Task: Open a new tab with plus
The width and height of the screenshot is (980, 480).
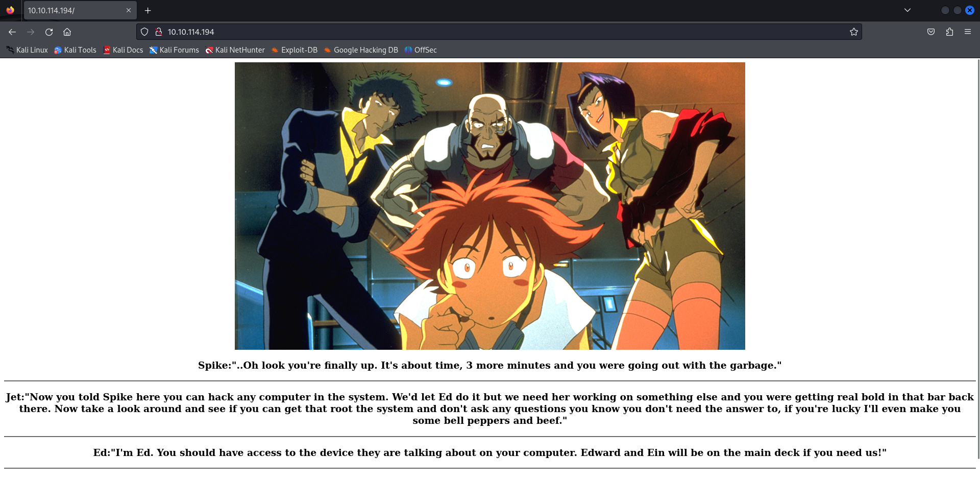Action: pos(148,10)
